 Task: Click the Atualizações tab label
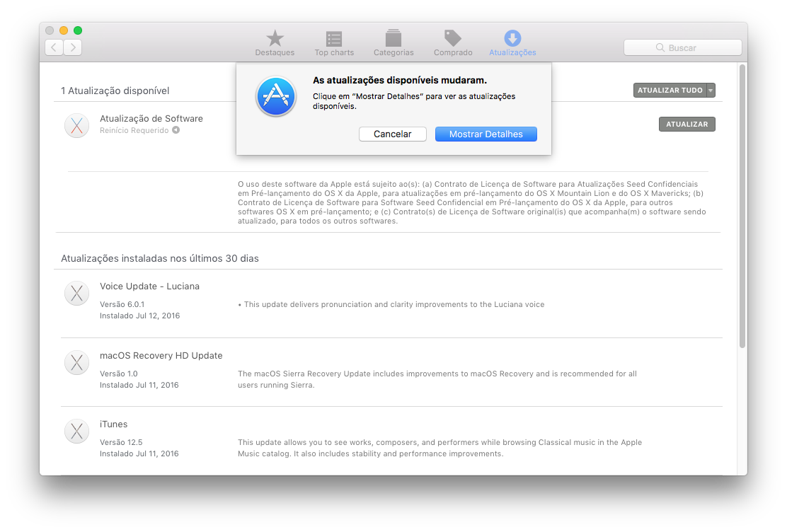tap(512, 52)
